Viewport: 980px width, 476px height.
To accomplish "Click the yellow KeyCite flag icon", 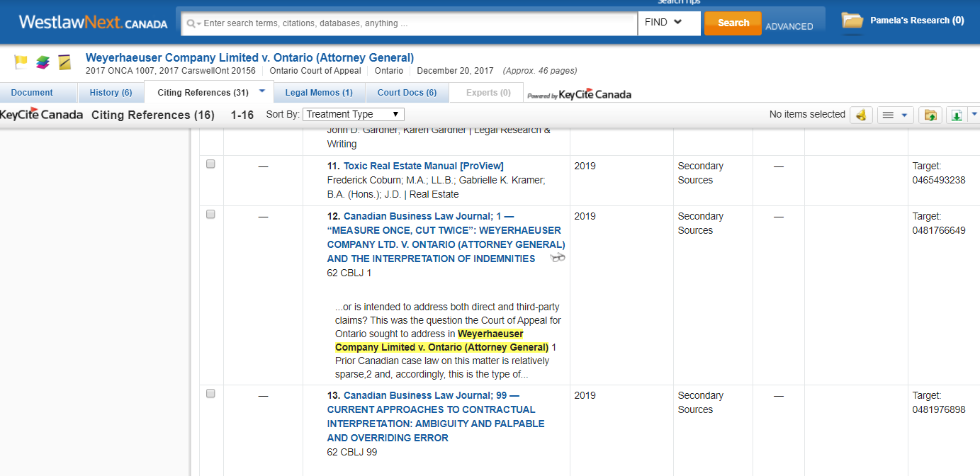I will tap(21, 62).
